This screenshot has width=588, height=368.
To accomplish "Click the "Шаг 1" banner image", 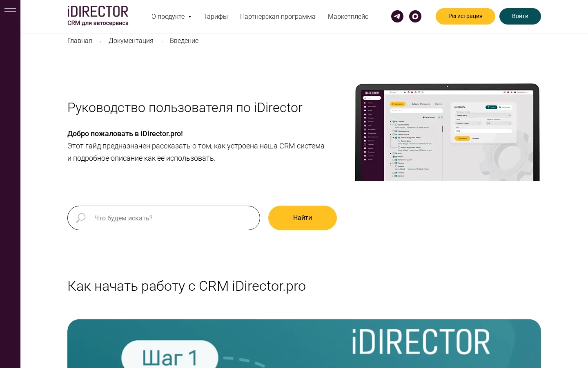I will tap(304, 343).
